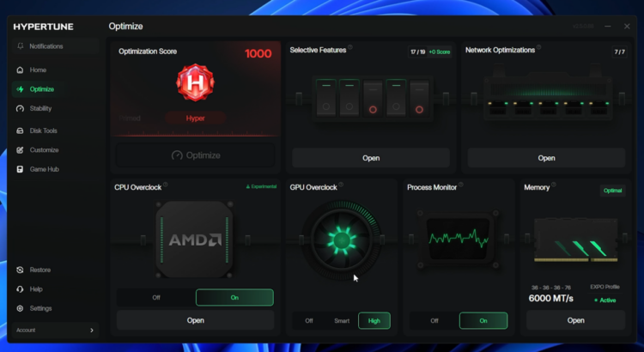This screenshot has width=644, height=352.
Task: Click the Primed level on score scale
Action: 130,118
